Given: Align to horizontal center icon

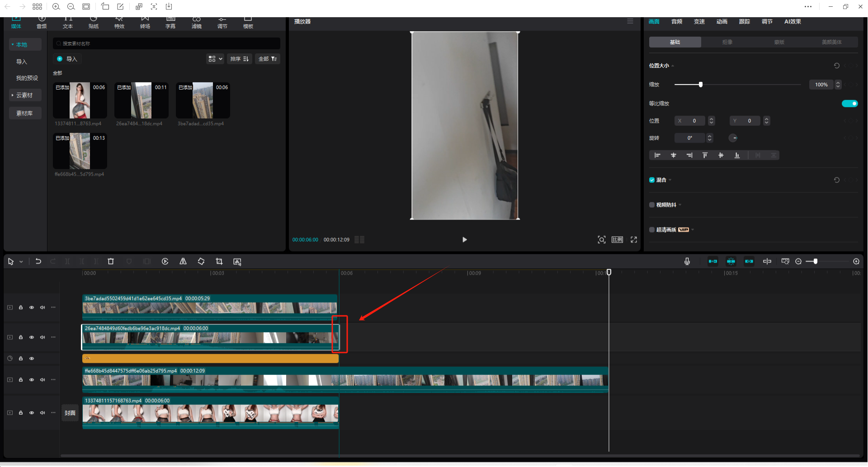Looking at the screenshot, I should [673, 155].
